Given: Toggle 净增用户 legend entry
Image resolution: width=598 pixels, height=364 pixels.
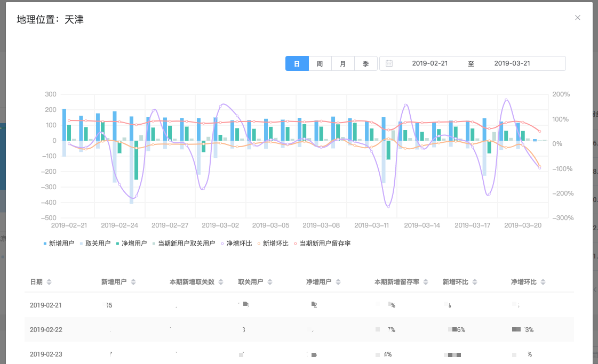Looking at the screenshot, I should pos(131,244).
